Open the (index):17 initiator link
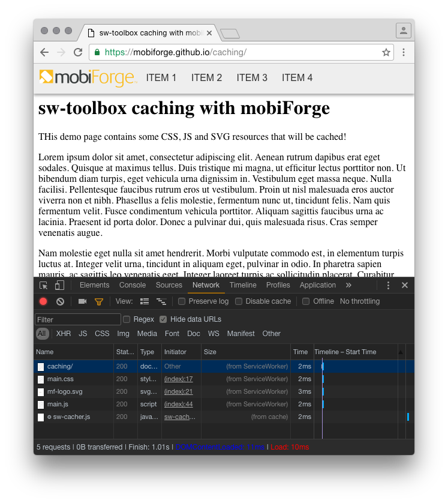This screenshot has width=448, height=503. tap(179, 379)
